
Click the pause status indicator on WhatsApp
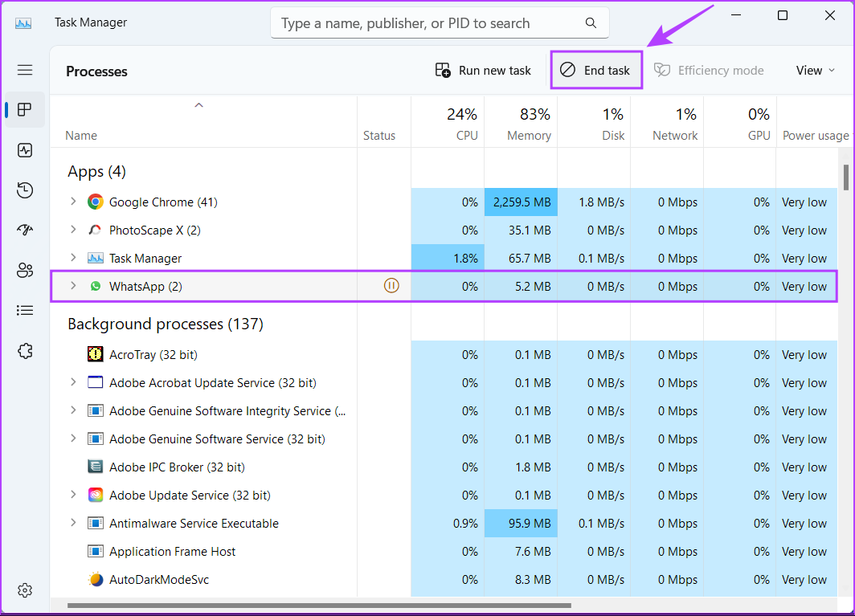[x=391, y=285]
